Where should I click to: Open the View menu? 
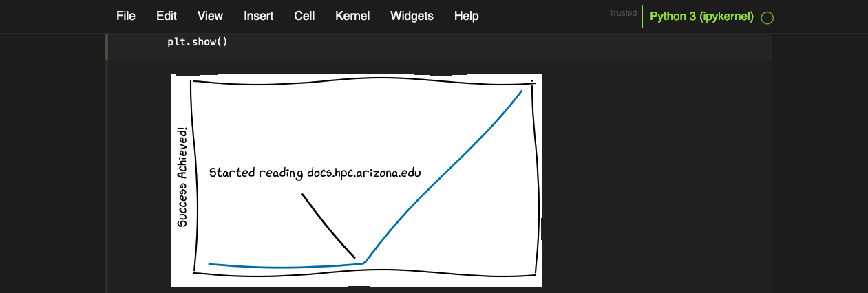click(x=210, y=16)
